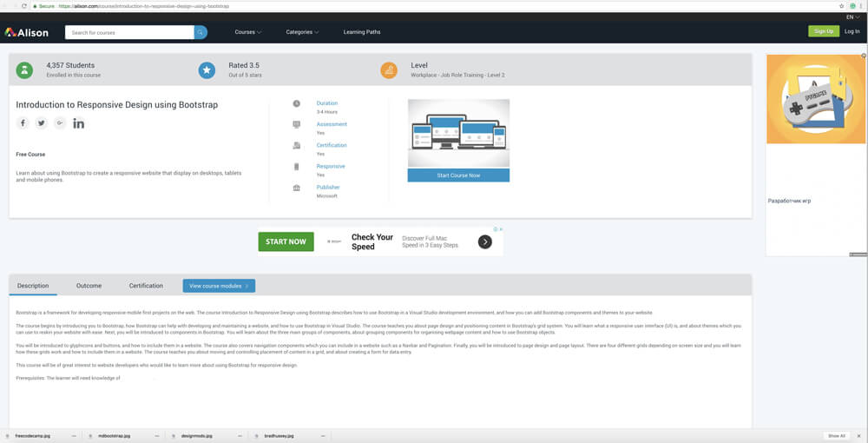Click the green START NOW ad button
This screenshot has height=443, width=868.
(286, 242)
